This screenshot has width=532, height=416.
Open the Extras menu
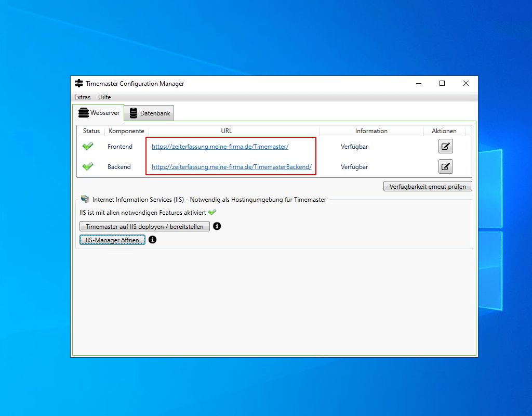coord(82,97)
